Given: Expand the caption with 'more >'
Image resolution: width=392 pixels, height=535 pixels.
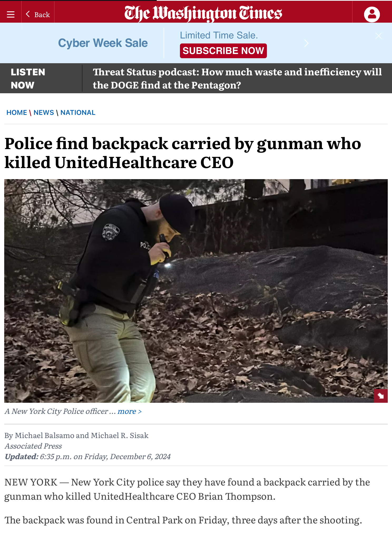Looking at the screenshot, I should pyautogui.click(x=129, y=411).
